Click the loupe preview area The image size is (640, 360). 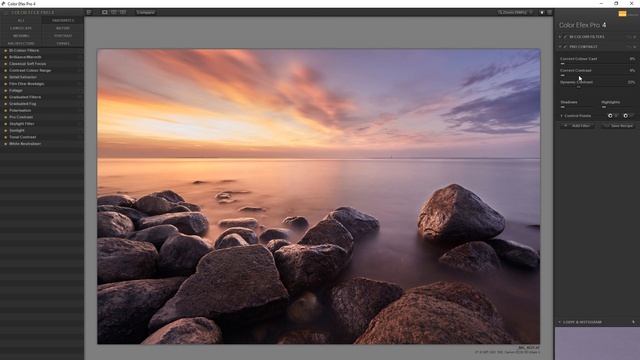(597, 343)
